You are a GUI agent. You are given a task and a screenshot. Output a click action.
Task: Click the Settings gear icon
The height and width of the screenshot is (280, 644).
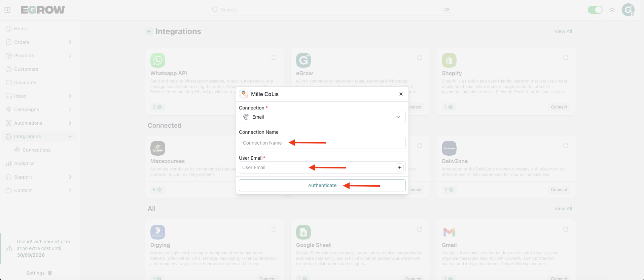click(50, 273)
